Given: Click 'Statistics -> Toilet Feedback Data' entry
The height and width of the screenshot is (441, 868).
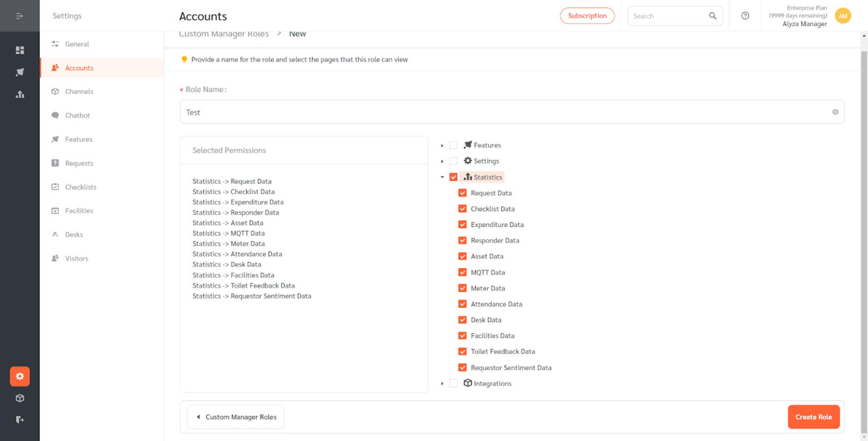Looking at the screenshot, I should coord(244,285).
